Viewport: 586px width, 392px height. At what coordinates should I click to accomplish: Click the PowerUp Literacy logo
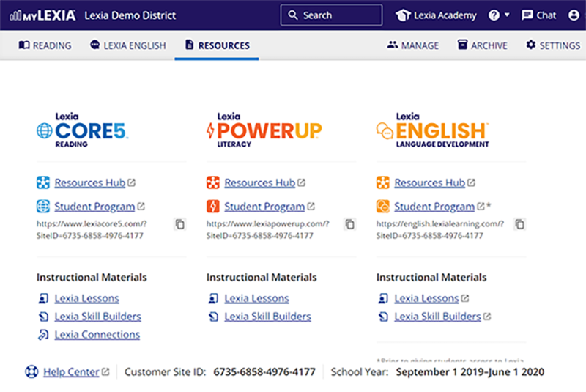click(264, 130)
